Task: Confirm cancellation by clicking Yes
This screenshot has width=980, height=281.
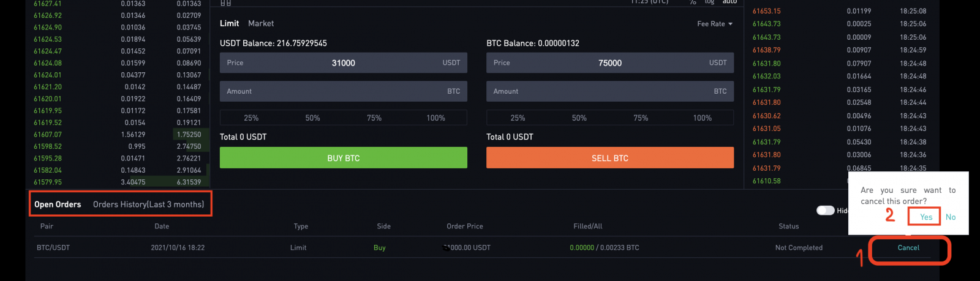Action: tap(925, 217)
